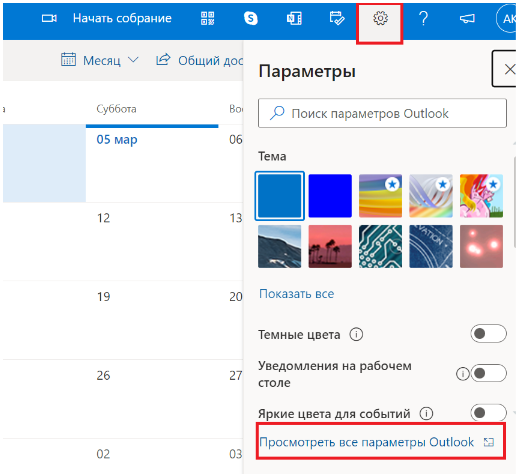Screen dimensions: 519x476
Task: Open the AK account avatar
Action: 507,19
